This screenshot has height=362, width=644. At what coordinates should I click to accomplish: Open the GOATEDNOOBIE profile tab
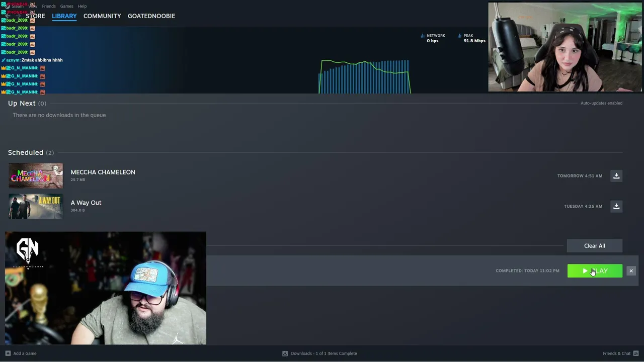click(x=151, y=16)
